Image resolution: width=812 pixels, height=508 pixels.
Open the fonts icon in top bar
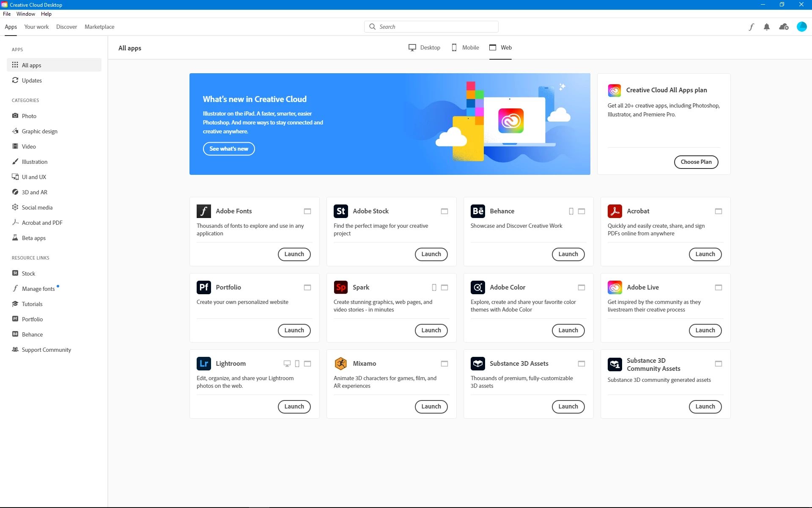click(x=751, y=27)
